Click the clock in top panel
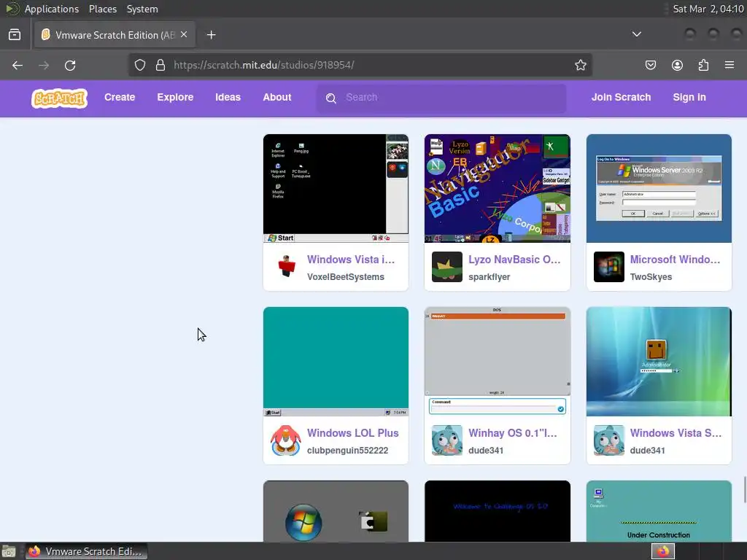The height and width of the screenshot is (560, 747). tap(708, 9)
